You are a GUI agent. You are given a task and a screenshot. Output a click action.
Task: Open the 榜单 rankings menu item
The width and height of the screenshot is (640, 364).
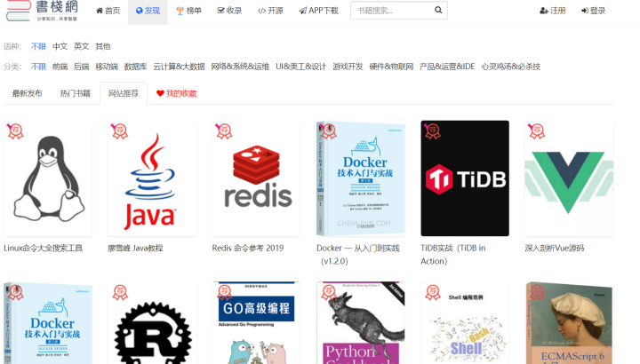[x=188, y=11]
